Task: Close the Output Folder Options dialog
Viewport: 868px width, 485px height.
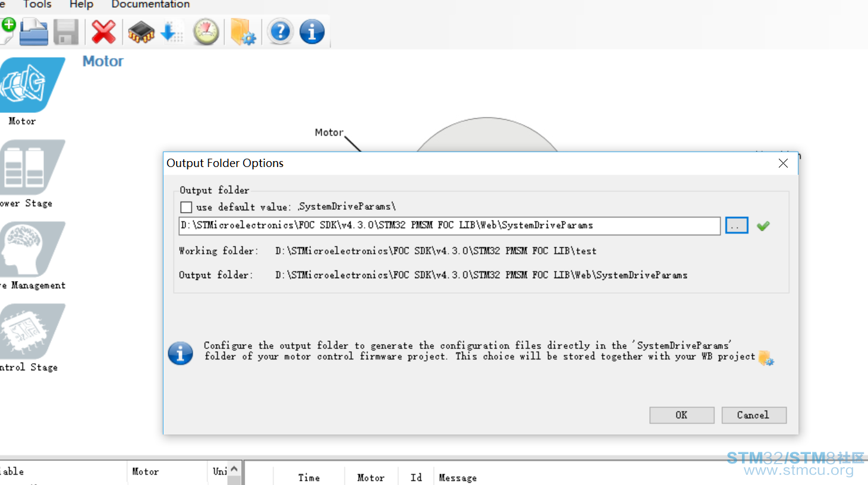Action: click(783, 163)
